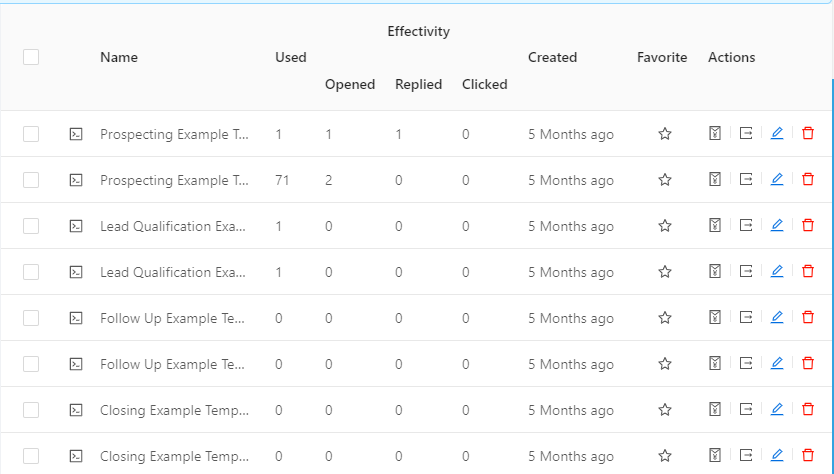Click blue pencil for Prospecting template with 1 reply
This screenshot has height=474, width=834.
(x=777, y=134)
